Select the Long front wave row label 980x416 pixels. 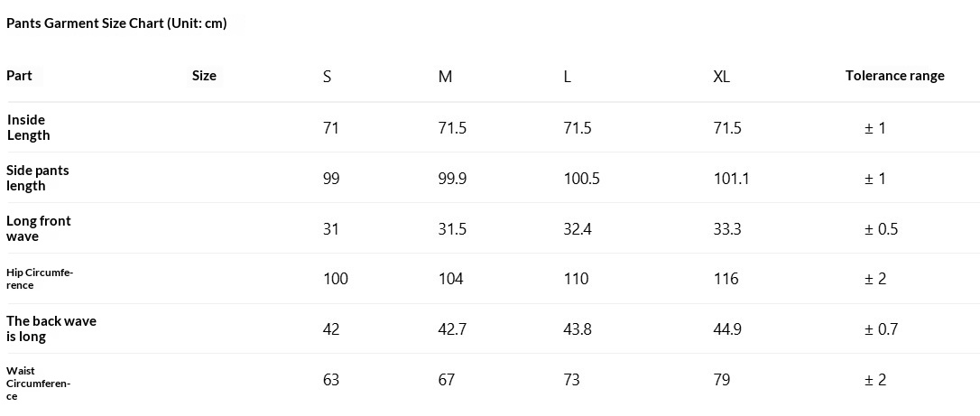click(39, 228)
